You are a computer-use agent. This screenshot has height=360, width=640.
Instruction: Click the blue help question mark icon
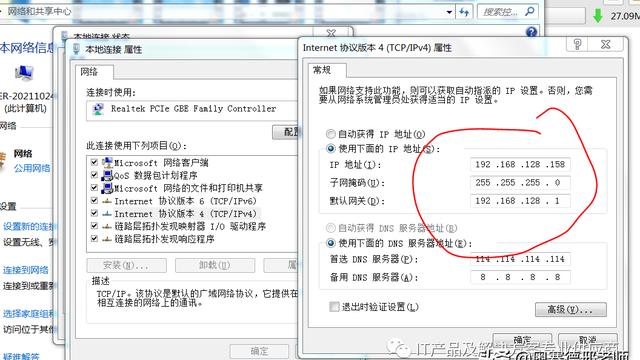(x=531, y=32)
